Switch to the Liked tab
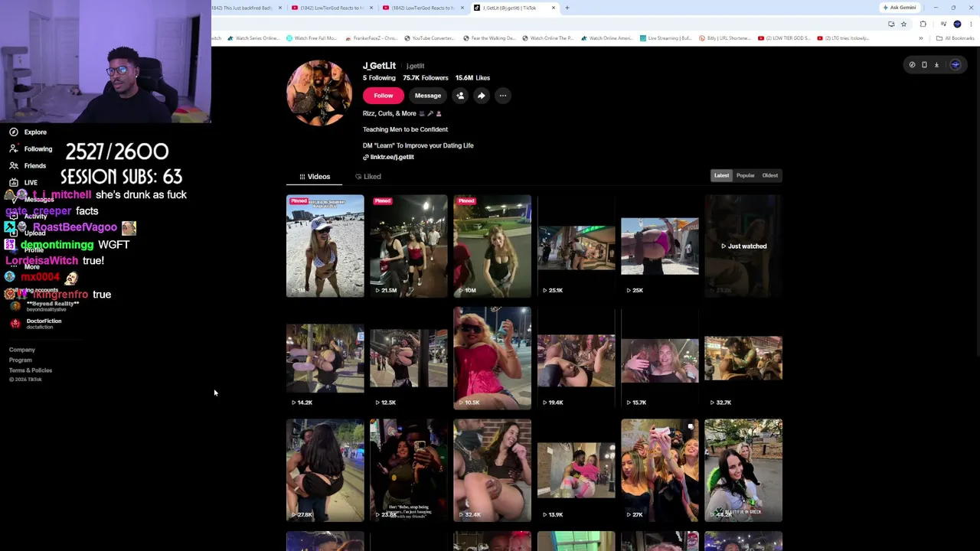 click(x=368, y=177)
